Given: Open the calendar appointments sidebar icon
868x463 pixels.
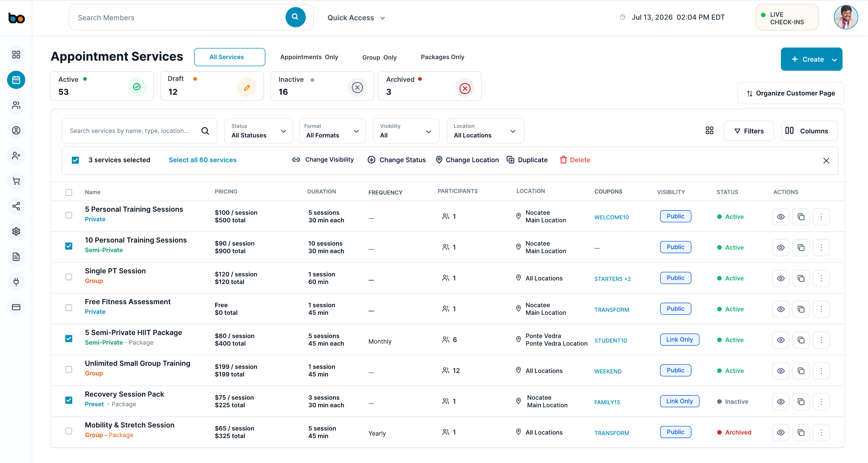Looking at the screenshot, I should [16, 80].
